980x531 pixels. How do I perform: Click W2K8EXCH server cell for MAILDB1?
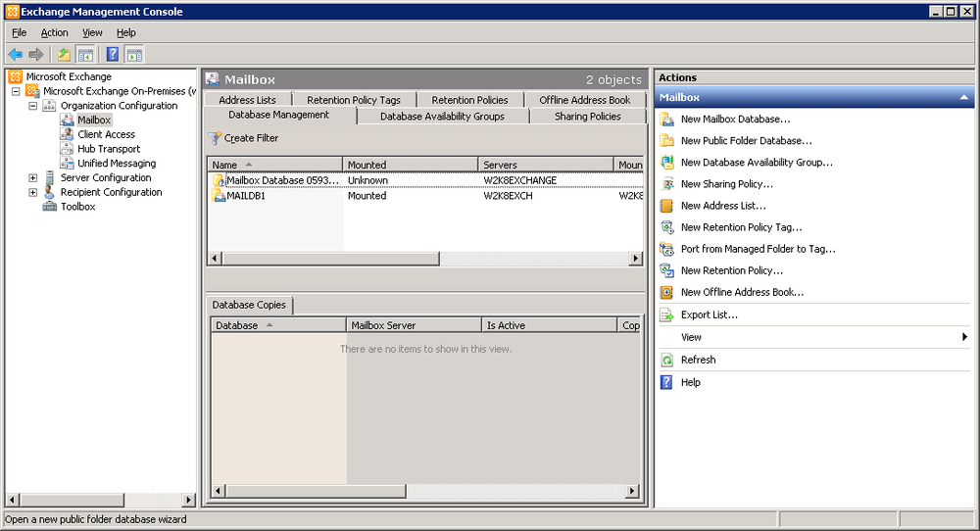click(x=508, y=196)
